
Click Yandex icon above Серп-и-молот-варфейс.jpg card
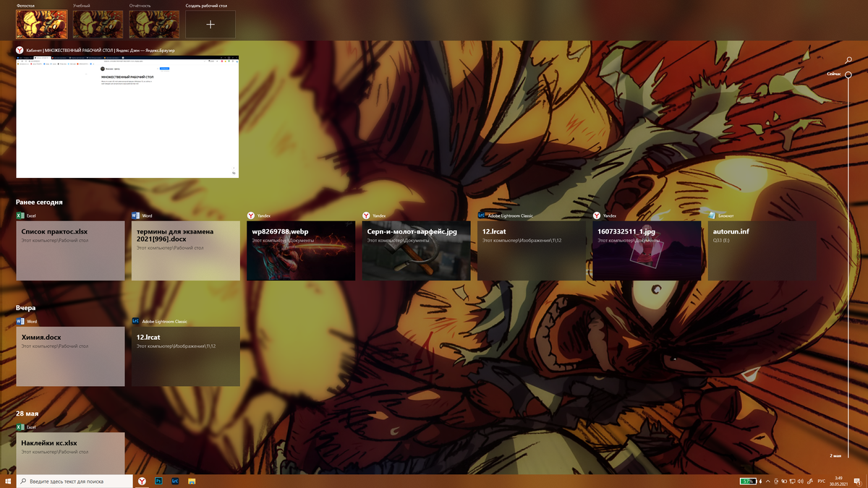click(x=366, y=215)
